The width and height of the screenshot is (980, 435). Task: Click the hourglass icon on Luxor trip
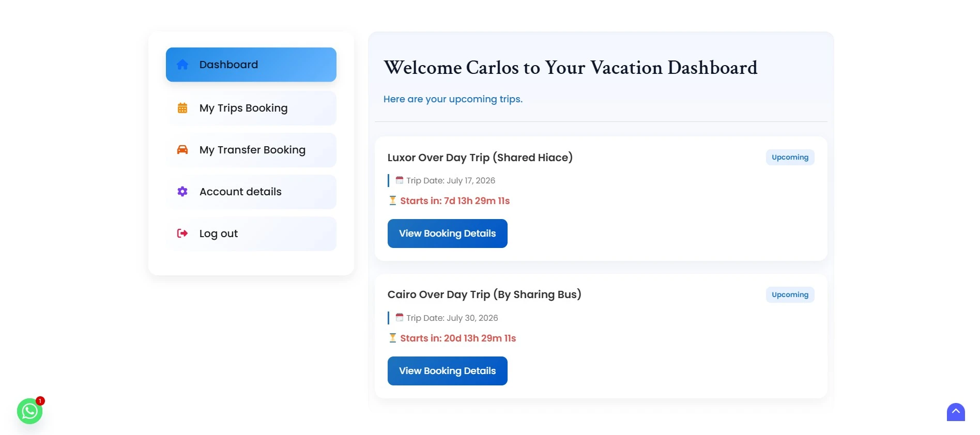(393, 200)
